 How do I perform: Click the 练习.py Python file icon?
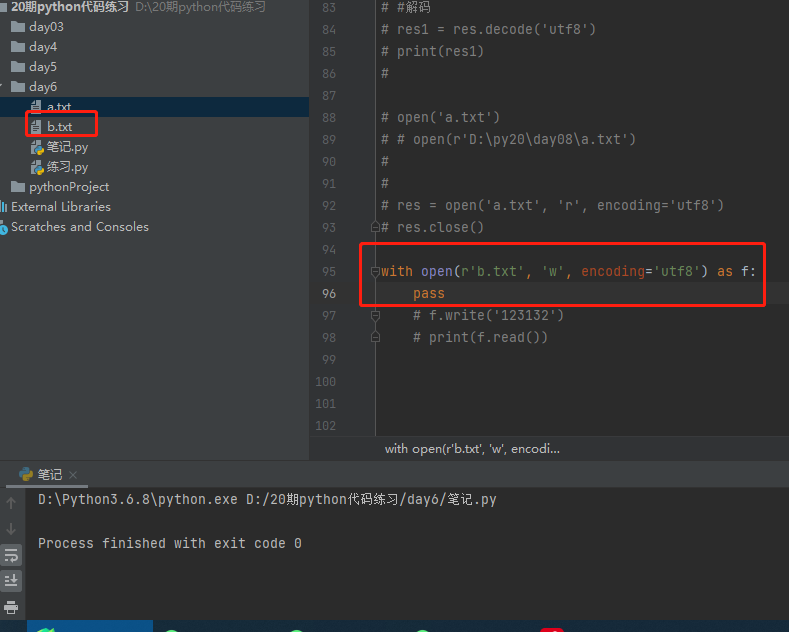click(37, 168)
